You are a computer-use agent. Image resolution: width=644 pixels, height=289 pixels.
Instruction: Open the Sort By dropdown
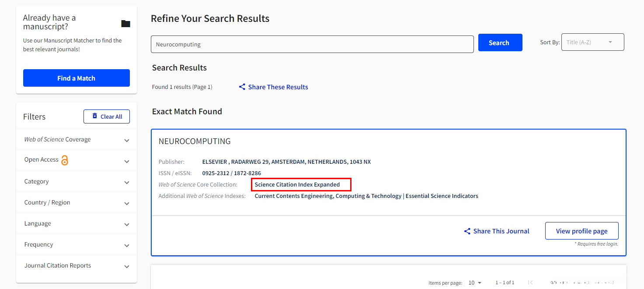coord(592,42)
